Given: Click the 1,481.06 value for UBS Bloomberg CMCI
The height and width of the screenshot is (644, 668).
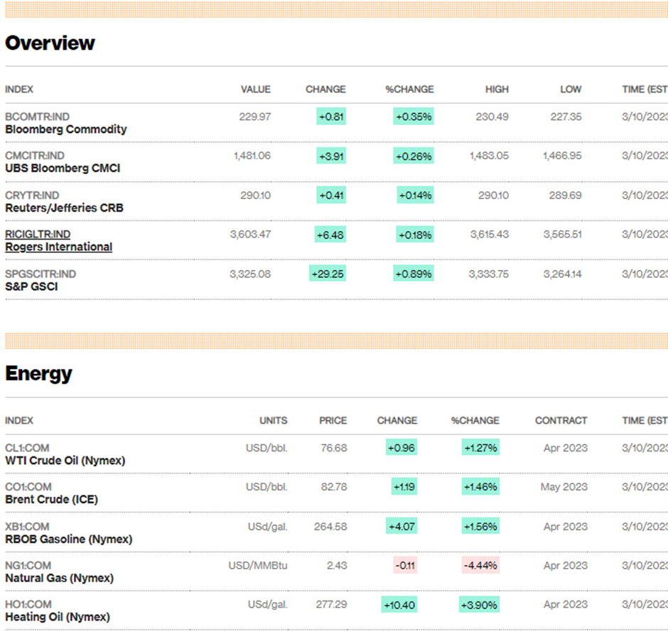Looking at the screenshot, I should pyautogui.click(x=252, y=156).
